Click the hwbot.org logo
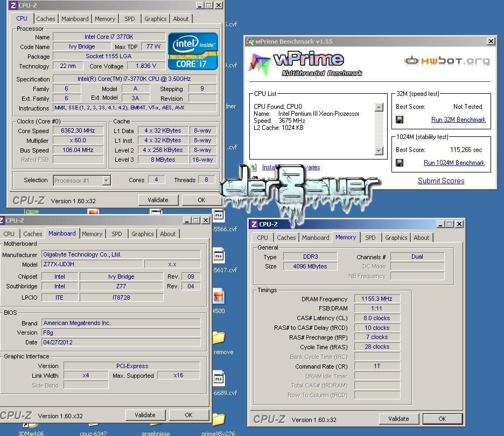This screenshot has height=436, width=504. 447,60
